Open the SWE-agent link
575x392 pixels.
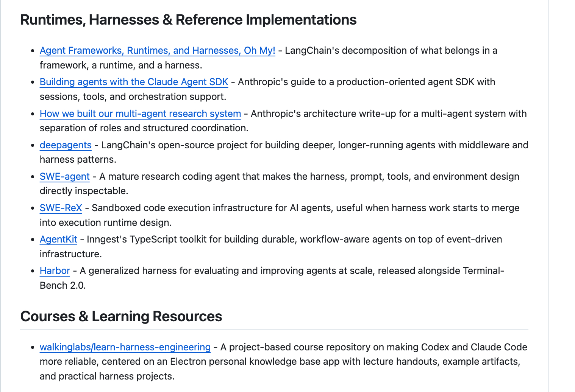pyautogui.click(x=64, y=176)
